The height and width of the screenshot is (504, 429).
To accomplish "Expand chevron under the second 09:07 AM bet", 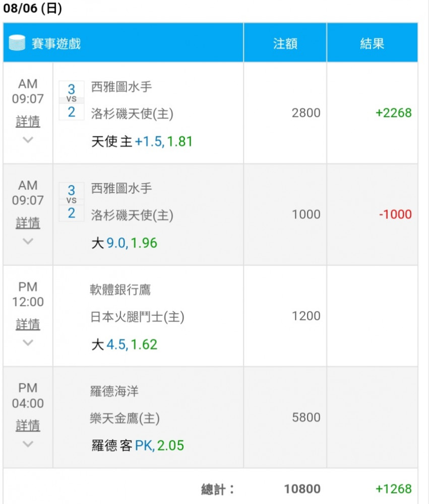I will [28, 241].
